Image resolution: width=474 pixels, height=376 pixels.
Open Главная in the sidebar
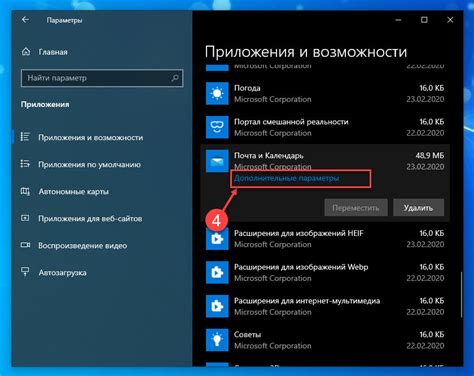(53, 52)
